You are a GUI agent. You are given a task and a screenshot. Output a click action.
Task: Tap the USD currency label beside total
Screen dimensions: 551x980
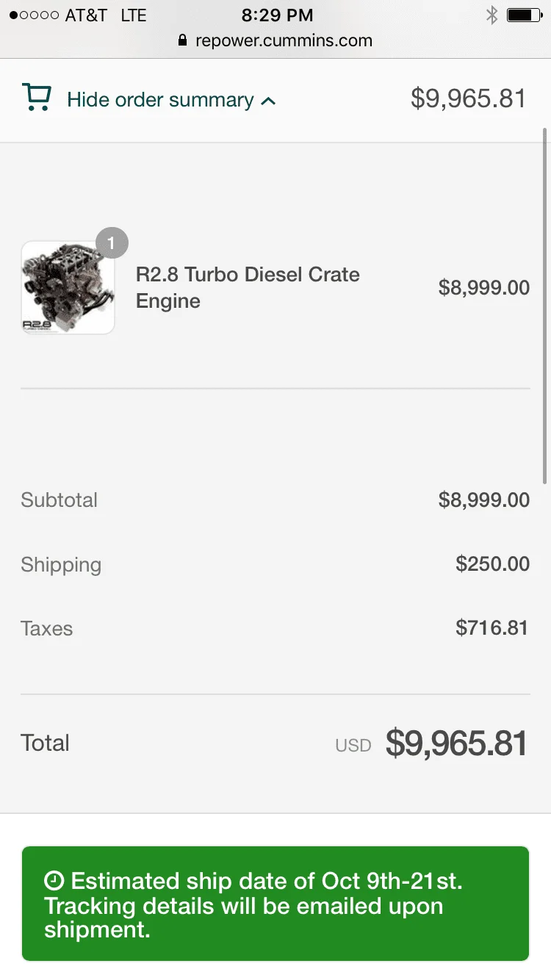(x=353, y=745)
